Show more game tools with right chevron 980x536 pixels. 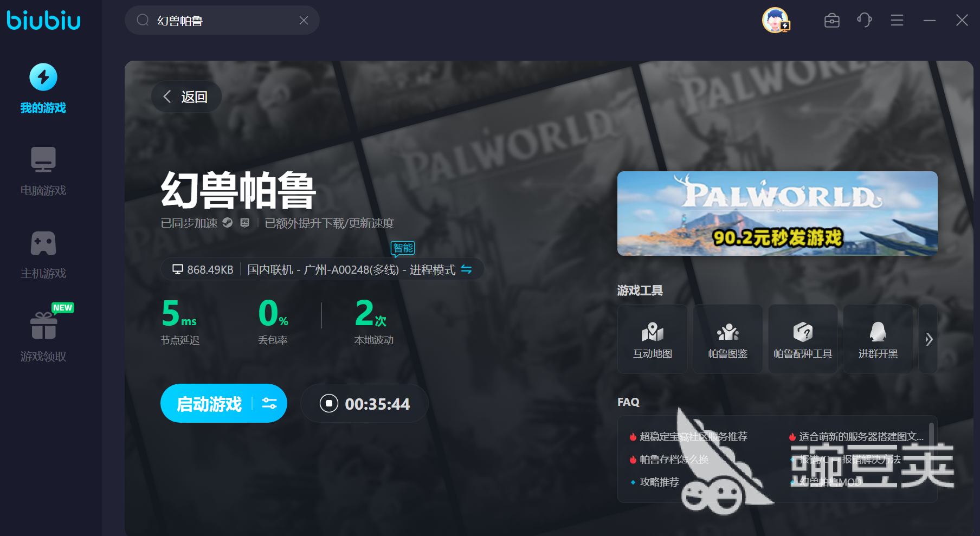pyautogui.click(x=929, y=339)
